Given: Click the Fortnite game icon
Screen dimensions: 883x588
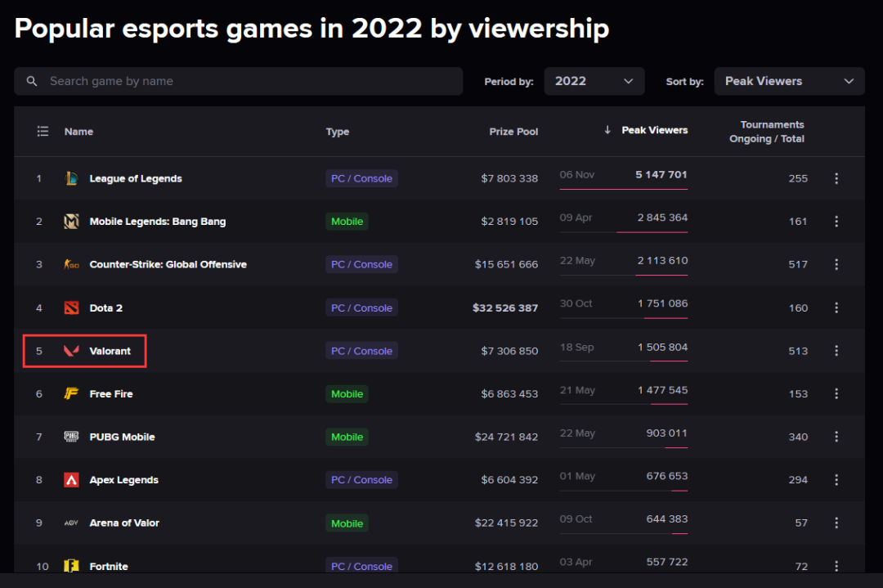Looking at the screenshot, I should (71, 565).
